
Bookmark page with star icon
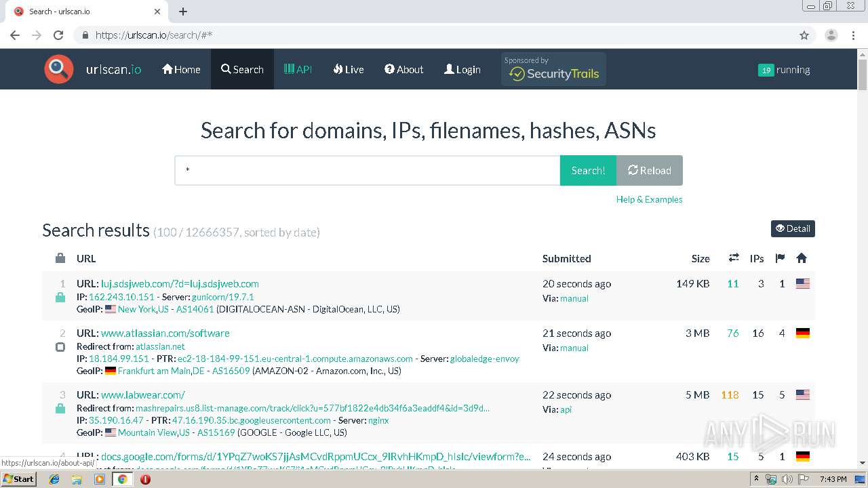804,35
